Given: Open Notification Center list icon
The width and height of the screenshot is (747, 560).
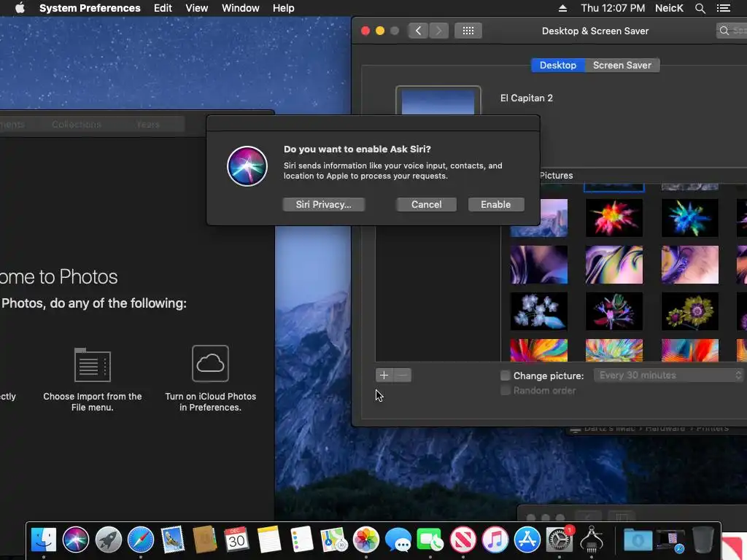Looking at the screenshot, I should [724, 8].
